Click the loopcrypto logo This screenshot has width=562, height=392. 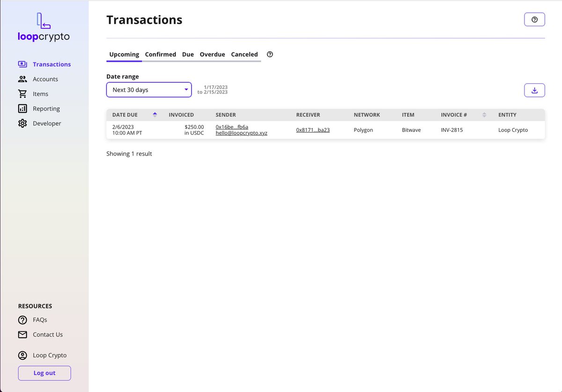[44, 27]
